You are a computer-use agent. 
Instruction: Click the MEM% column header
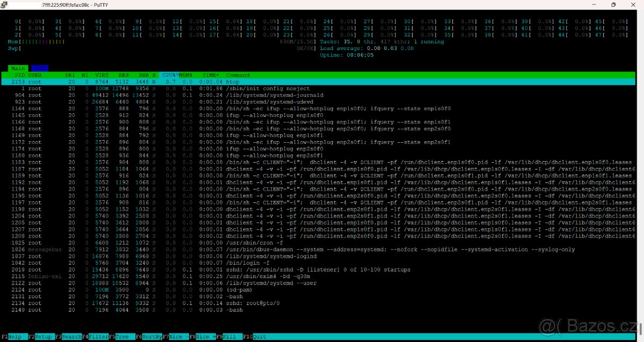(186, 75)
